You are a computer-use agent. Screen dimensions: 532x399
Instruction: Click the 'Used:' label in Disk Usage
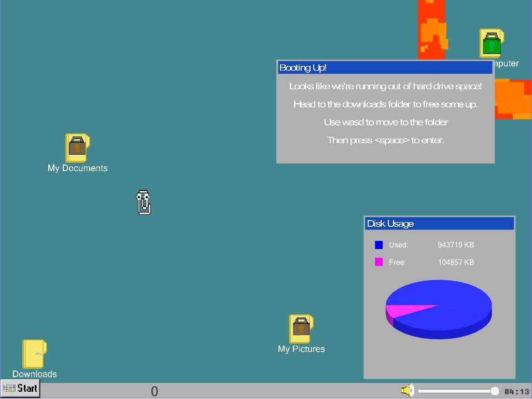pos(398,245)
